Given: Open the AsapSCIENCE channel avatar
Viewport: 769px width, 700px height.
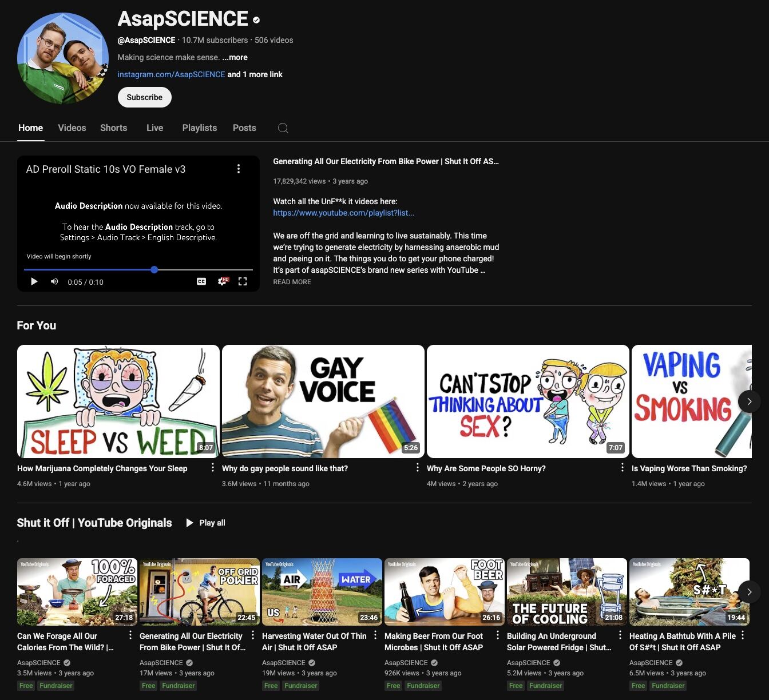Looking at the screenshot, I should (x=63, y=58).
